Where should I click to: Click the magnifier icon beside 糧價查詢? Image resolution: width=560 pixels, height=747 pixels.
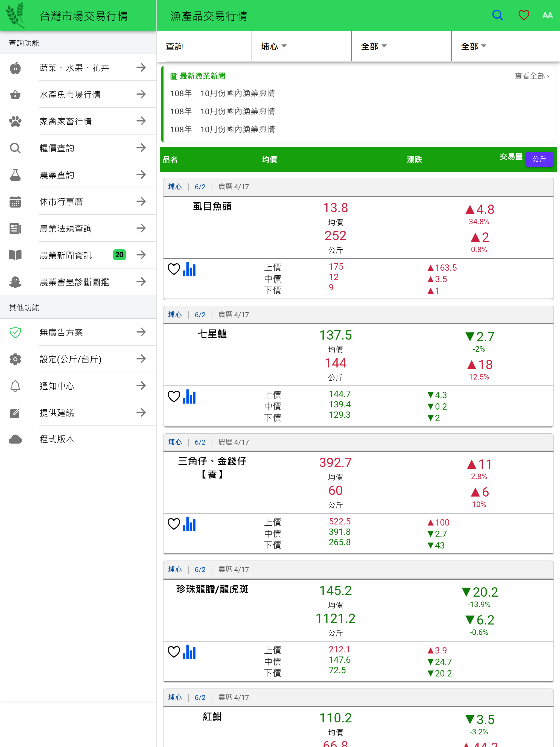(x=15, y=148)
